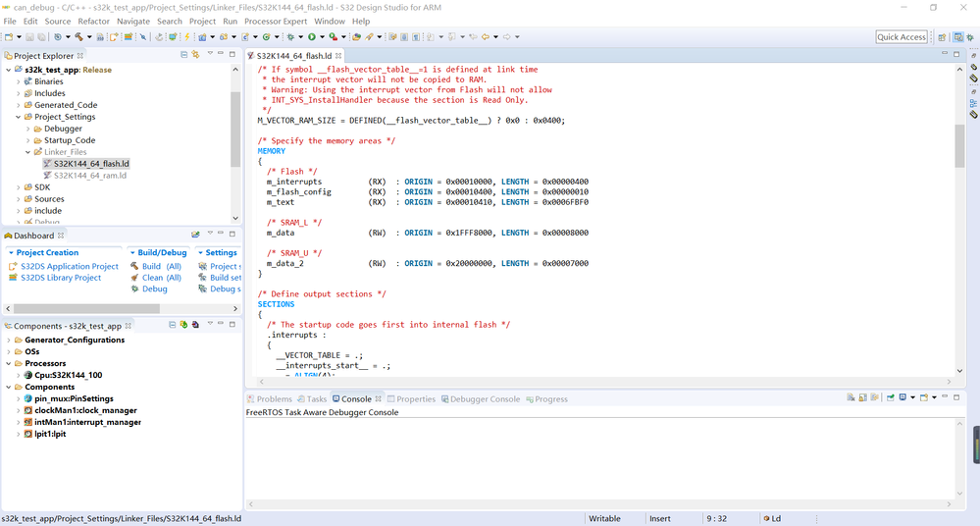This screenshot has width=980, height=526.
Task: Collapse the Linker_Files folder
Action: (28, 152)
